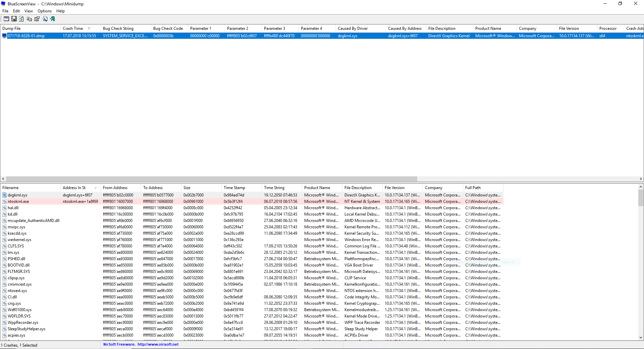Viewport: 644px width, 349px height.
Task: Click the driver list scrollbar up arrow
Action: [x=641, y=187]
